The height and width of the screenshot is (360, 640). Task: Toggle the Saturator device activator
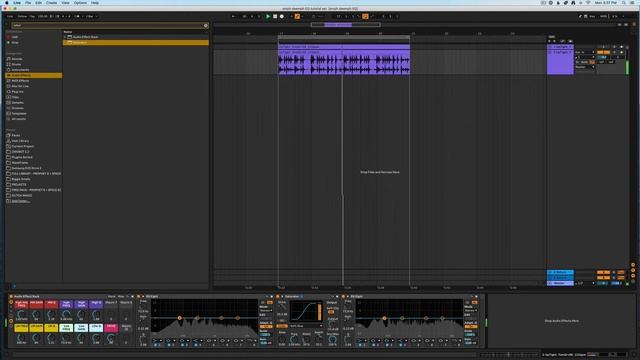[x=278, y=296]
